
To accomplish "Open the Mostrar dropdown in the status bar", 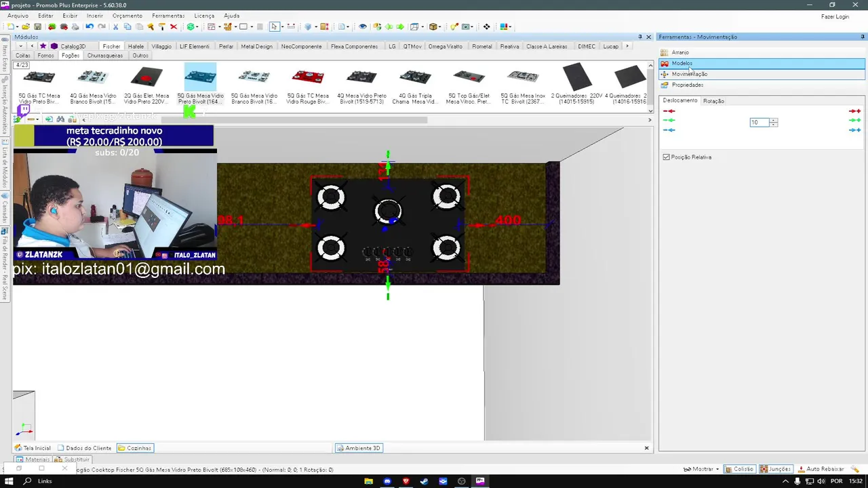I will click(701, 469).
